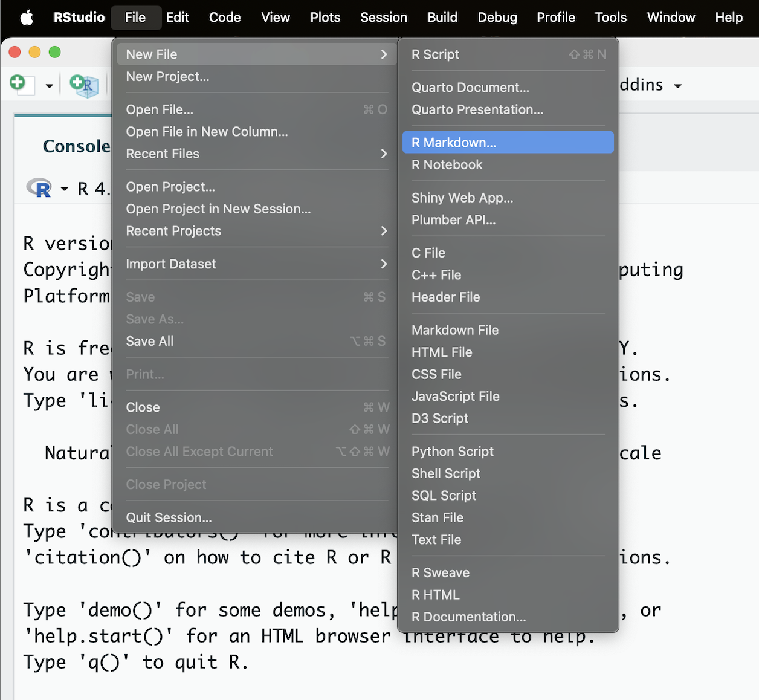This screenshot has width=759, height=700.
Task: Open the Edit menu
Action: [177, 18]
